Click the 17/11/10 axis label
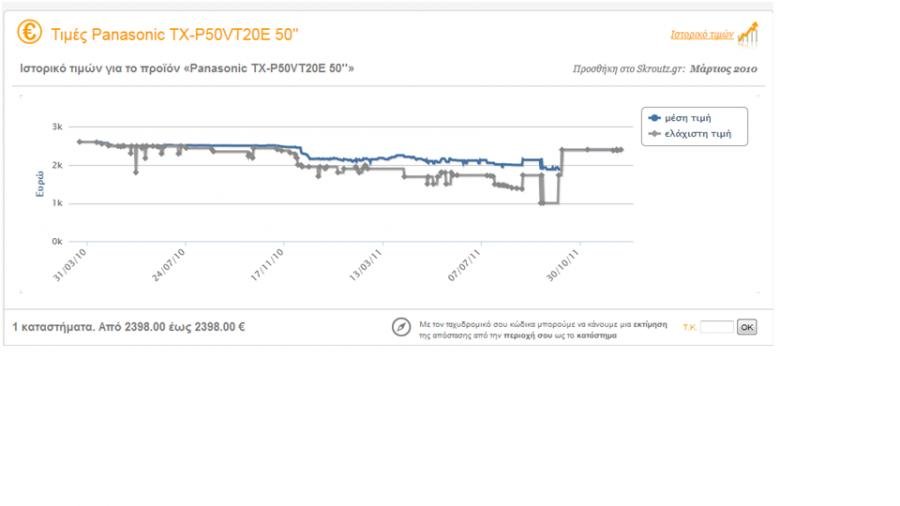900x506 pixels. click(267, 265)
